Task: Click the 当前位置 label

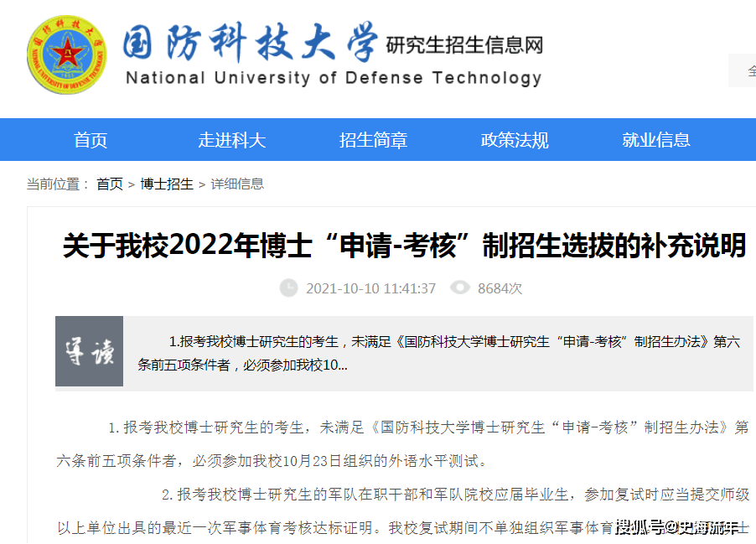Action: 58,184
